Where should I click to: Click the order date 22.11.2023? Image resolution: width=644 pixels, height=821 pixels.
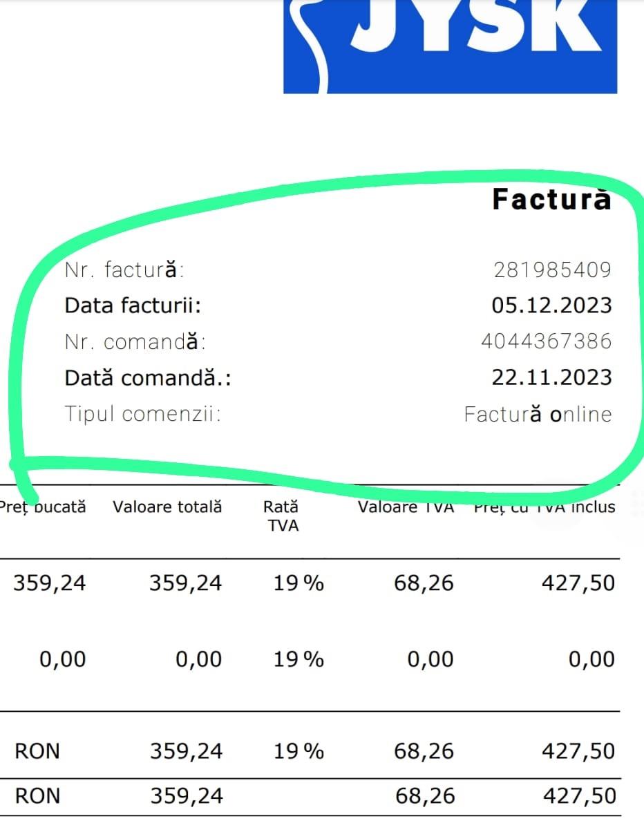tap(551, 378)
